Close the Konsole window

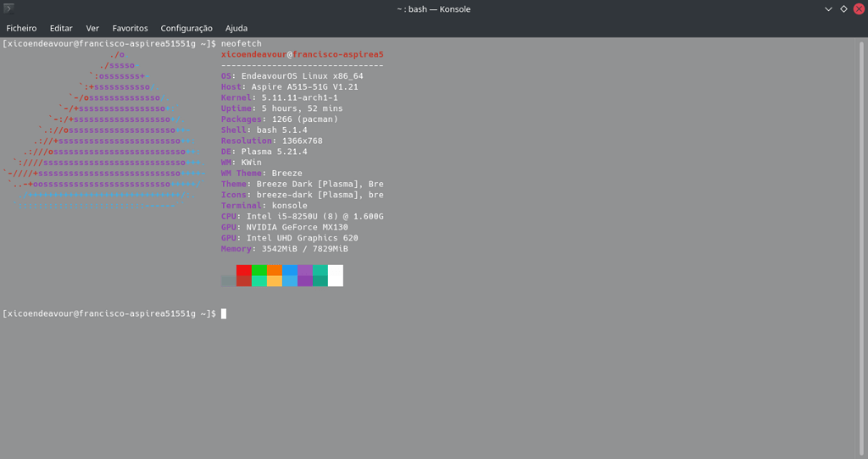(858, 9)
